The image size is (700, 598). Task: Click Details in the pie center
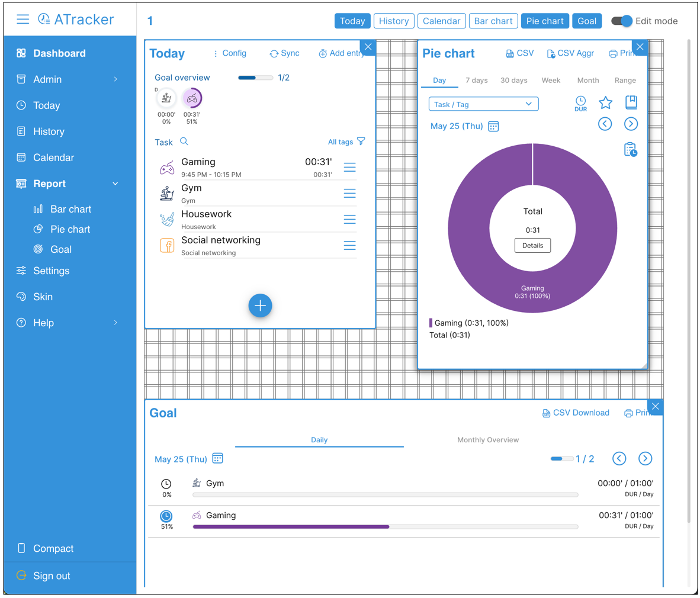532,246
